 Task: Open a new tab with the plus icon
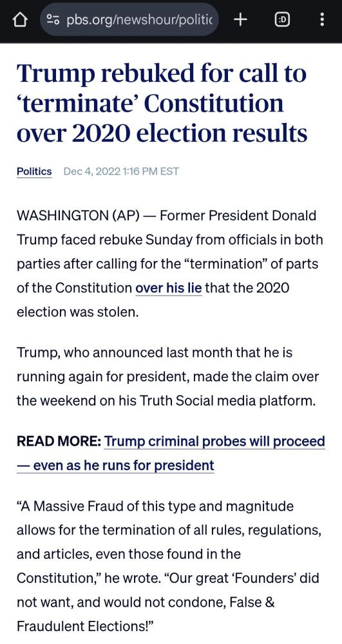point(240,19)
